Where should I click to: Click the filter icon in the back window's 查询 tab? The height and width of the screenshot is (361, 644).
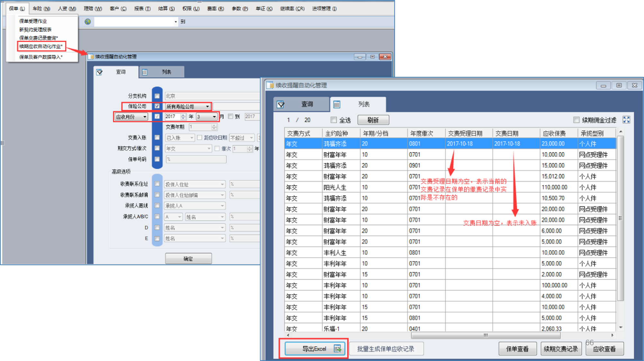(x=100, y=72)
